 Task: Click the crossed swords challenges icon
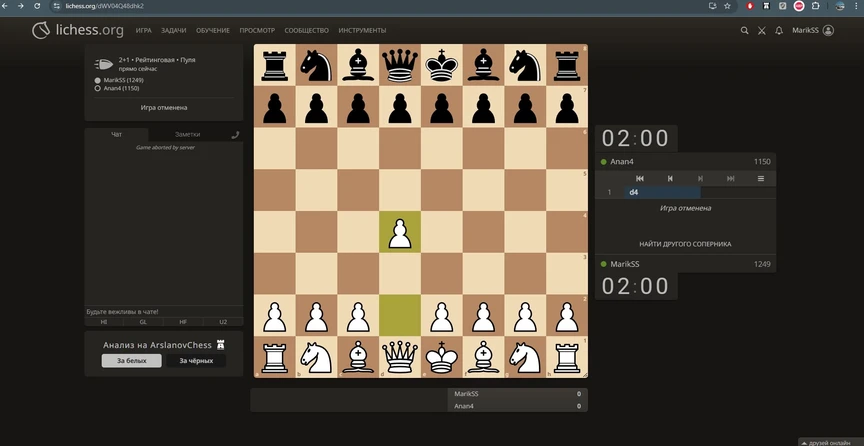762,31
